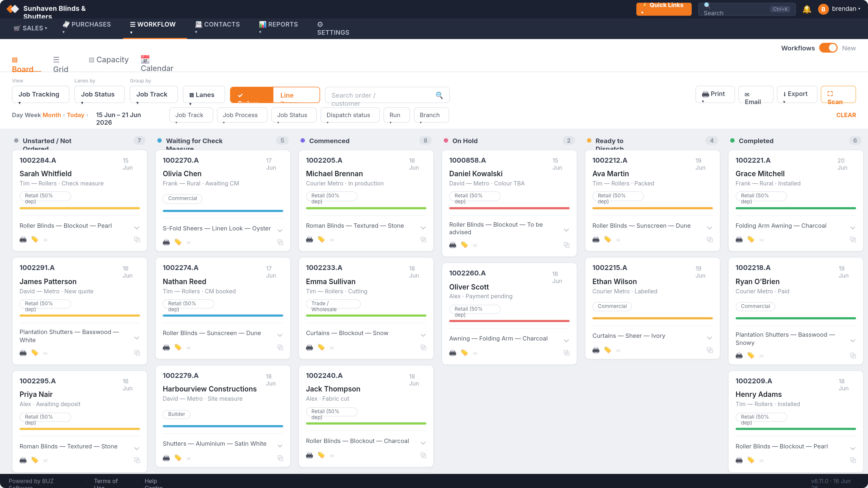
Task: Click copy icon on Grace Mitchell card
Action: click(853, 239)
